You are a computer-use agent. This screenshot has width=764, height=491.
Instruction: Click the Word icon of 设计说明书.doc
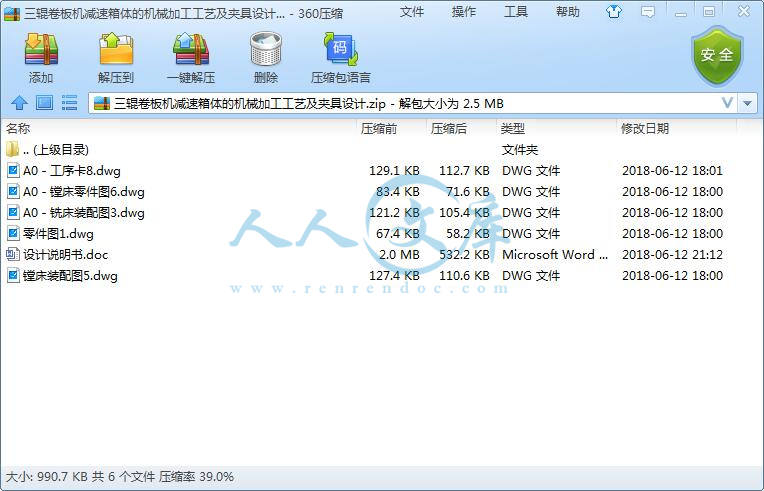[13, 254]
